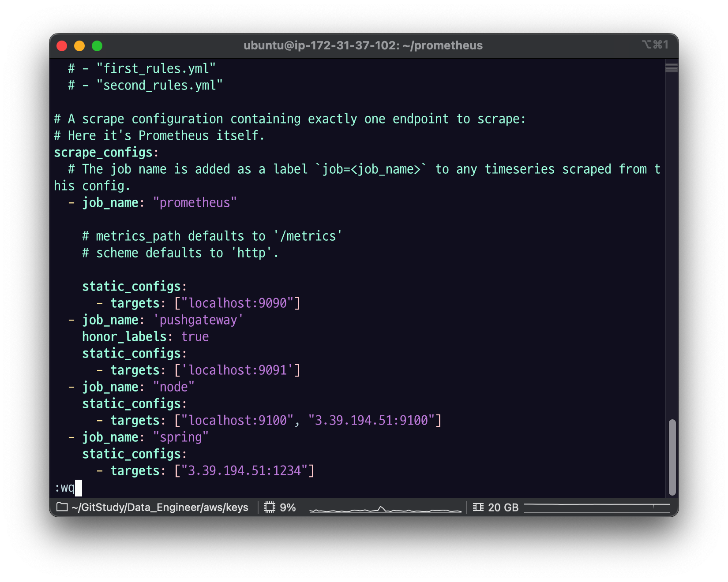Click the window title ubuntu@ip-172-31-37-102

tap(363, 45)
